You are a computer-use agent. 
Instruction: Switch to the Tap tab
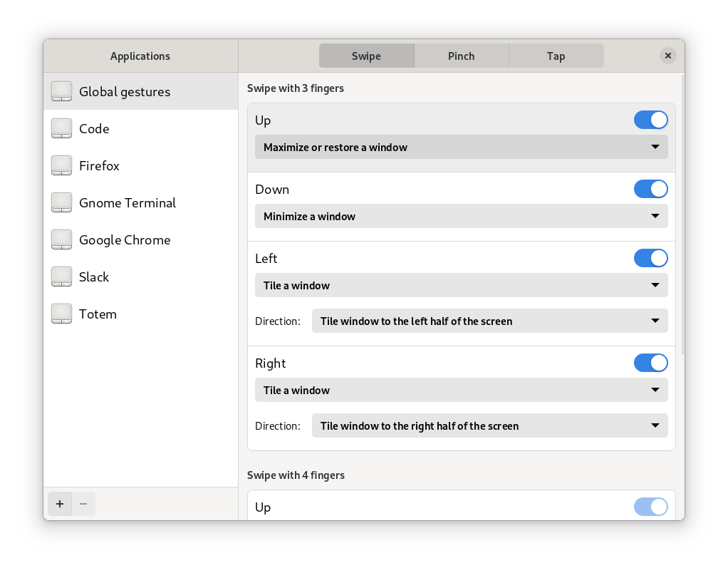tap(556, 56)
